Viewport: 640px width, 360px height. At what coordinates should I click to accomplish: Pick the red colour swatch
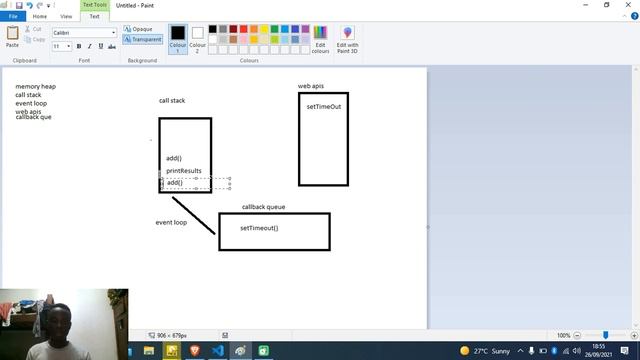(x=244, y=29)
